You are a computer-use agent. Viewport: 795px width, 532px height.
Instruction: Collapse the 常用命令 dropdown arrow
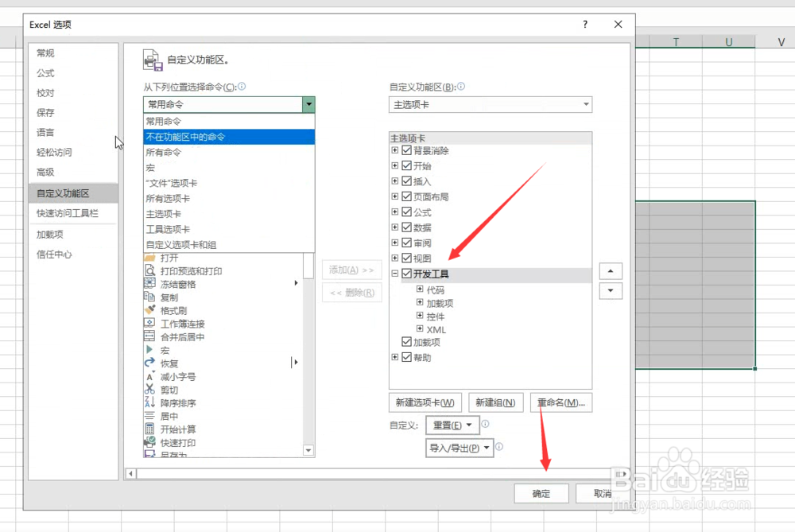pyautogui.click(x=308, y=104)
